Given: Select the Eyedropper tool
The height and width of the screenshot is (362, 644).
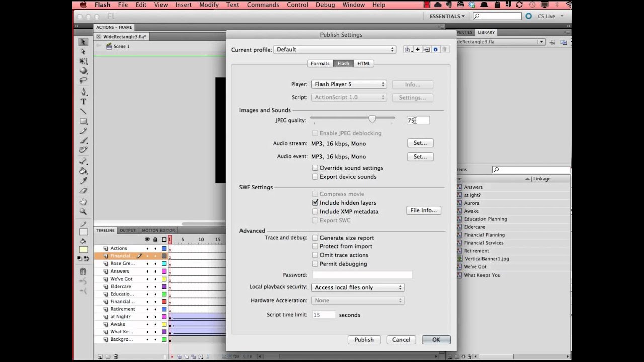Looking at the screenshot, I should (84, 180).
